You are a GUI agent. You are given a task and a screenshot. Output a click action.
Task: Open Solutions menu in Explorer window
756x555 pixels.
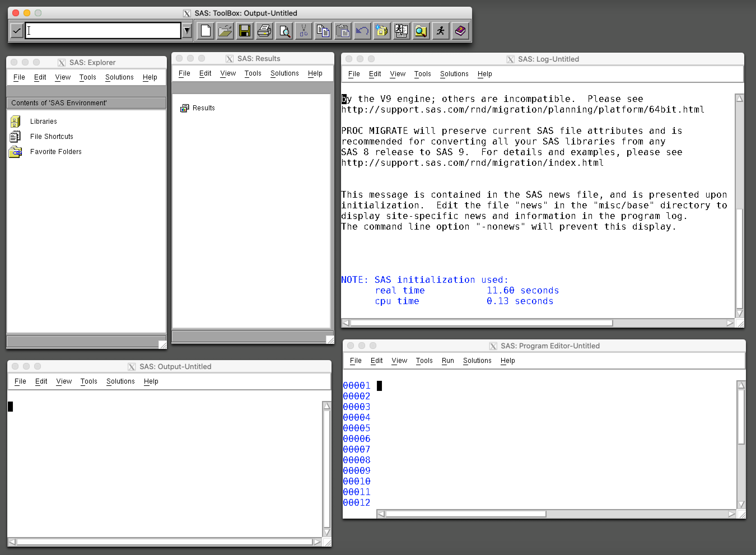point(119,77)
